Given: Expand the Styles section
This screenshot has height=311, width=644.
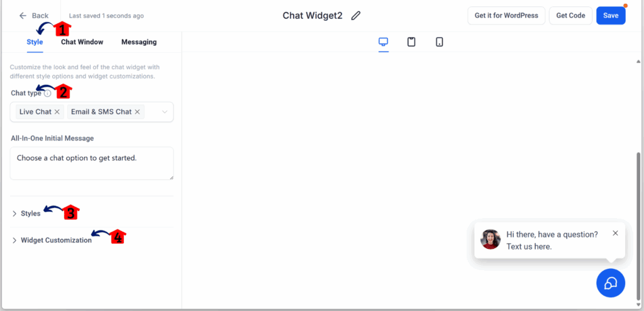Looking at the screenshot, I should (x=30, y=214).
